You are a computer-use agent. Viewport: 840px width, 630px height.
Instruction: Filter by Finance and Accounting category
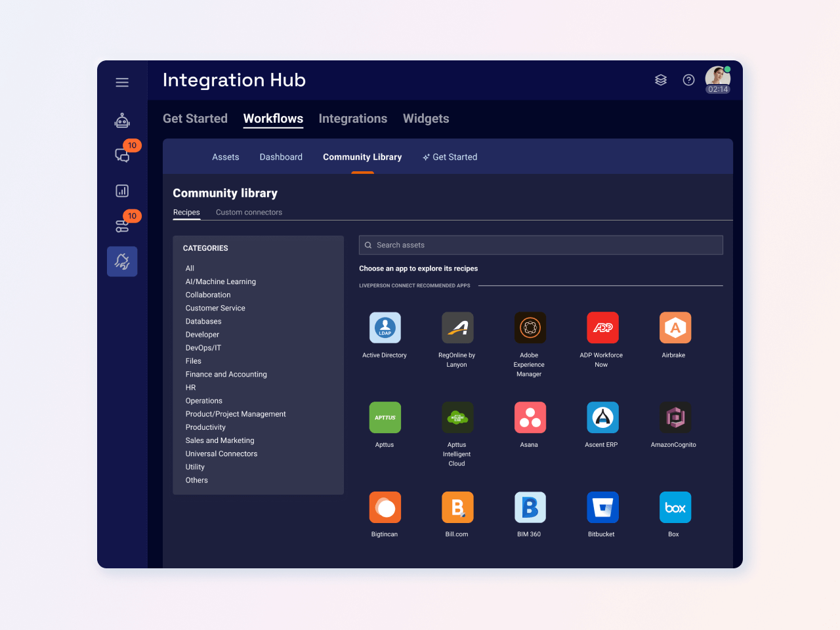tap(226, 374)
